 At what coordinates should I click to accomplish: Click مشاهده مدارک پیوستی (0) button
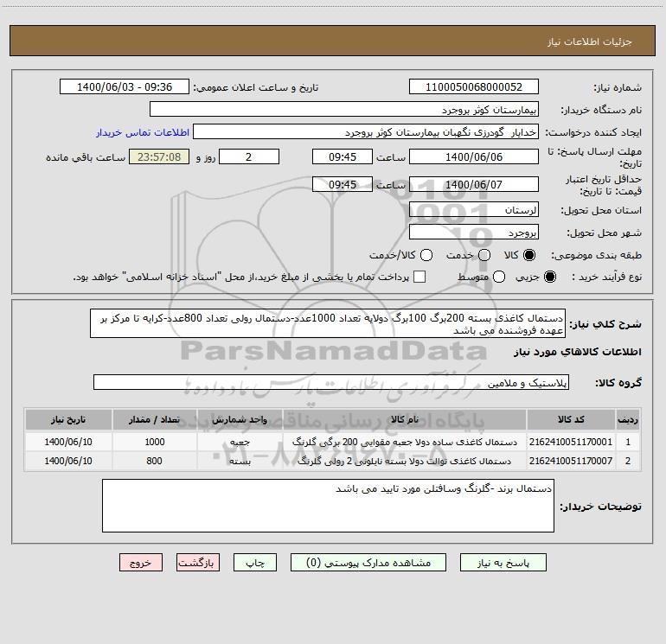368,563
